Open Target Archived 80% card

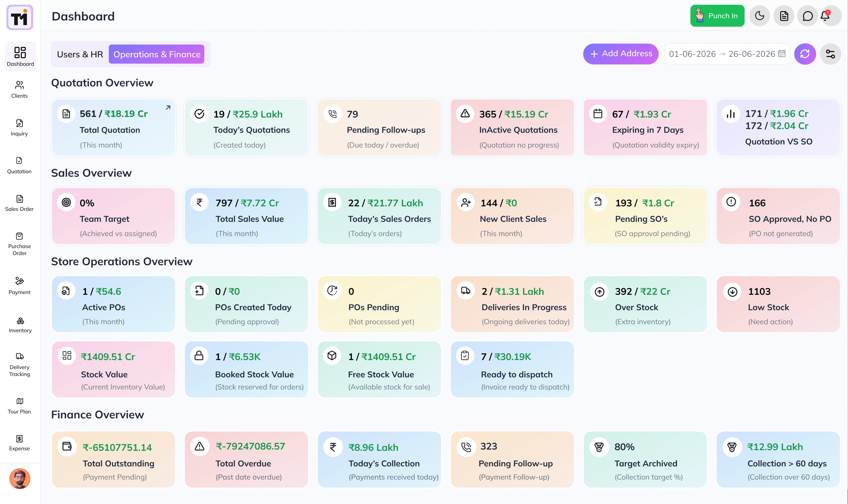point(645,460)
